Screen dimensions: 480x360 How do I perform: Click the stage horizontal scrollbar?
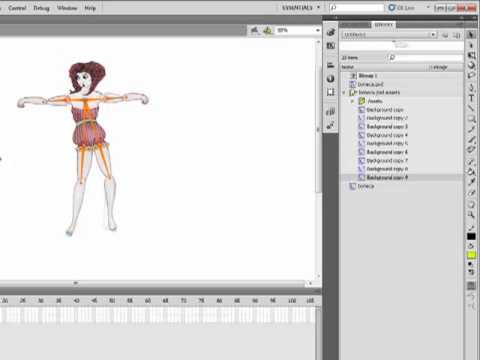pyautogui.click(x=153, y=283)
